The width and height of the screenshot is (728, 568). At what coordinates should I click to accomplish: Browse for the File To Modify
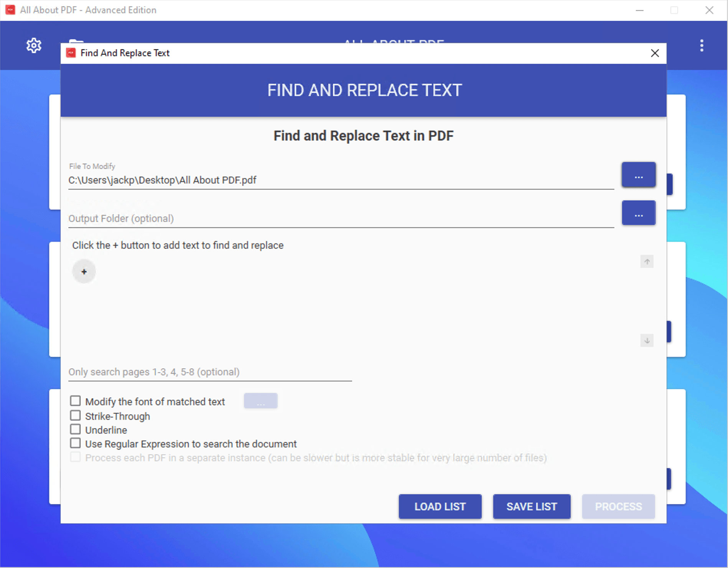click(x=638, y=175)
